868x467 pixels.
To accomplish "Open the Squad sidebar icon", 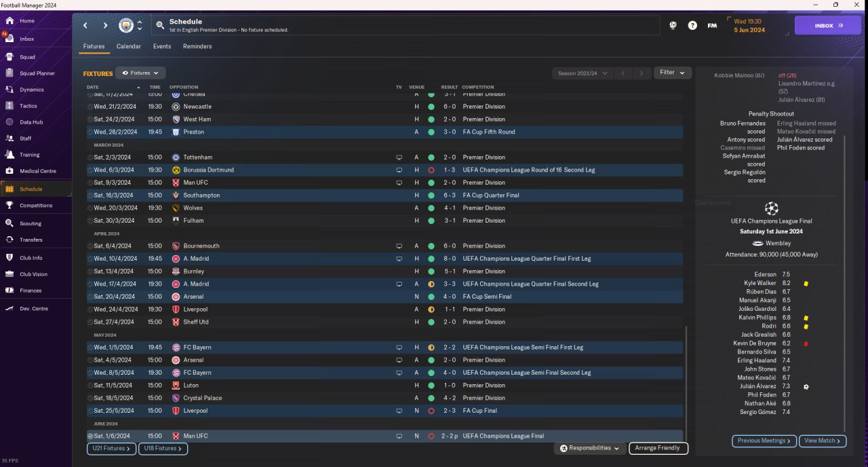I will coord(9,57).
